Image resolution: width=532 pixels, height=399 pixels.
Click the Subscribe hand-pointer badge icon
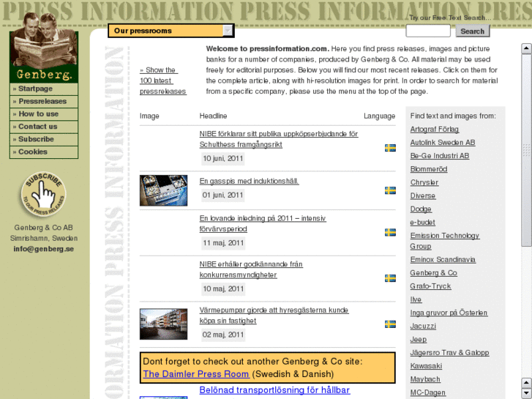[x=43, y=193]
